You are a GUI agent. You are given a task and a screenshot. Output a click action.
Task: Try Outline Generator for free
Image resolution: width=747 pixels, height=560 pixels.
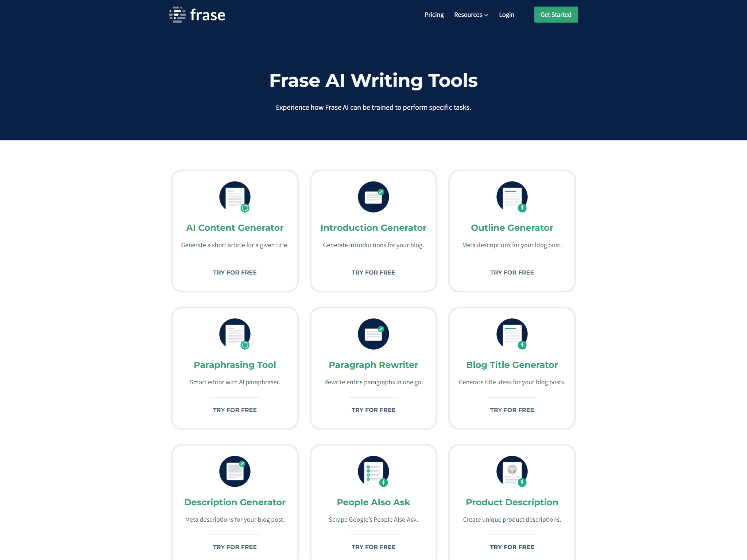(x=512, y=273)
